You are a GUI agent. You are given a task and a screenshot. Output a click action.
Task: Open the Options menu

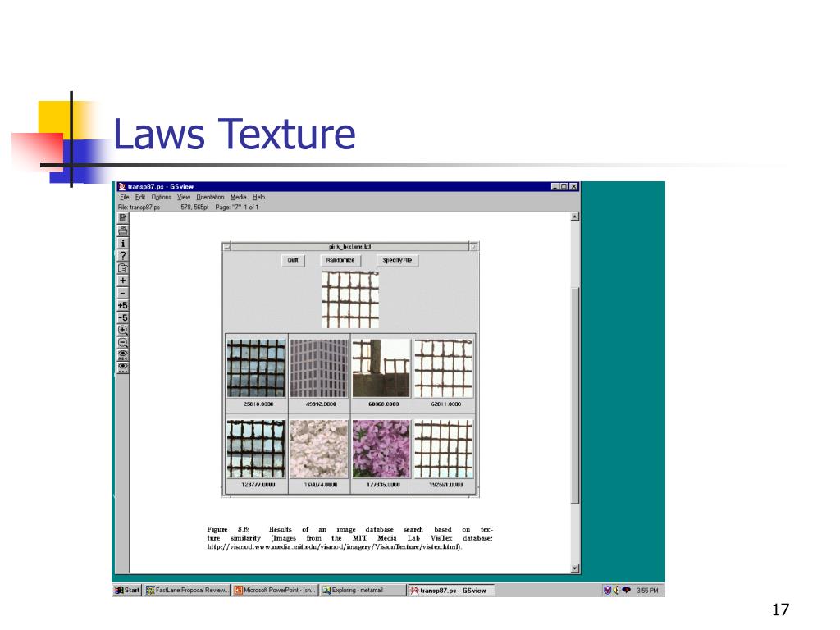(x=162, y=197)
